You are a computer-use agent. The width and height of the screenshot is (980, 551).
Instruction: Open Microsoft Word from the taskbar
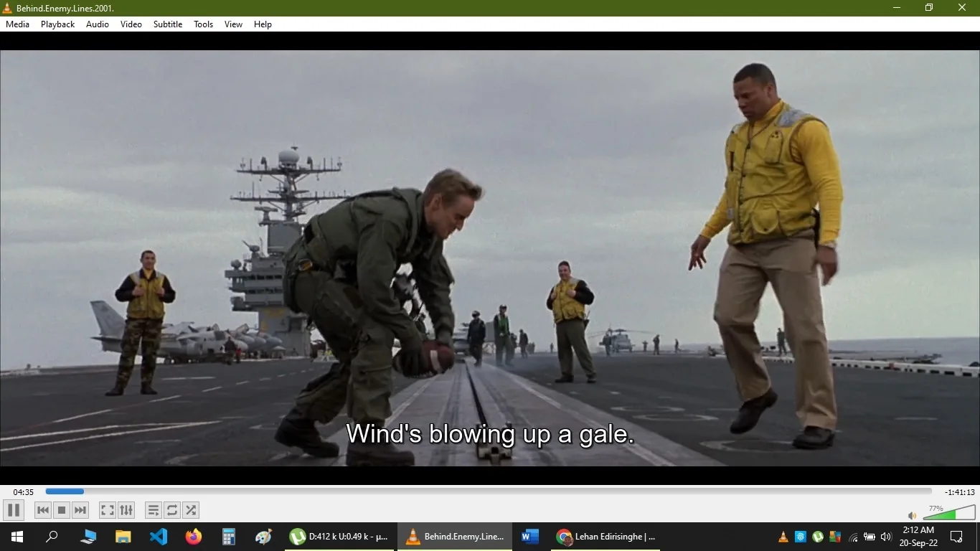(x=530, y=537)
